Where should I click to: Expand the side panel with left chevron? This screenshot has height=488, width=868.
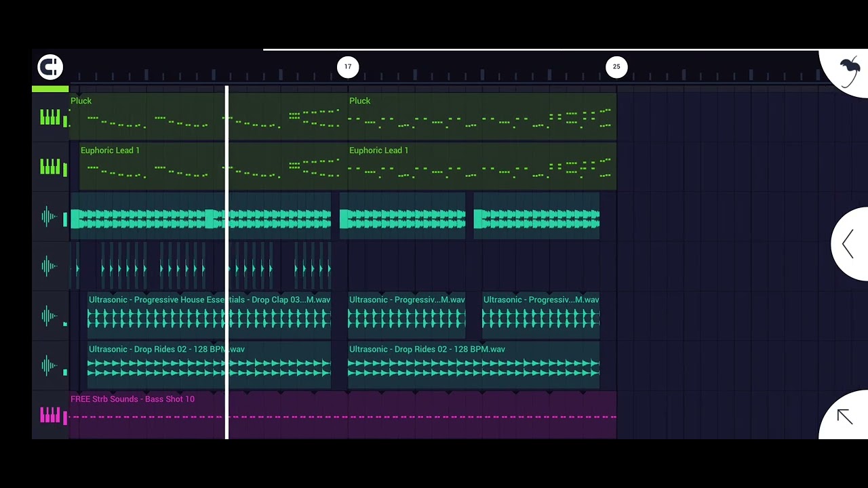coord(848,243)
